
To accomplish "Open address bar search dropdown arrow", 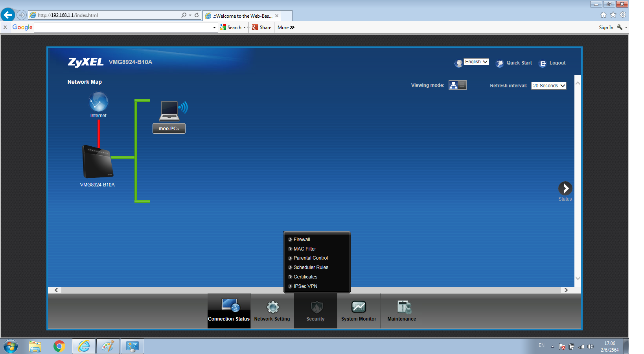I will click(190, 15).
